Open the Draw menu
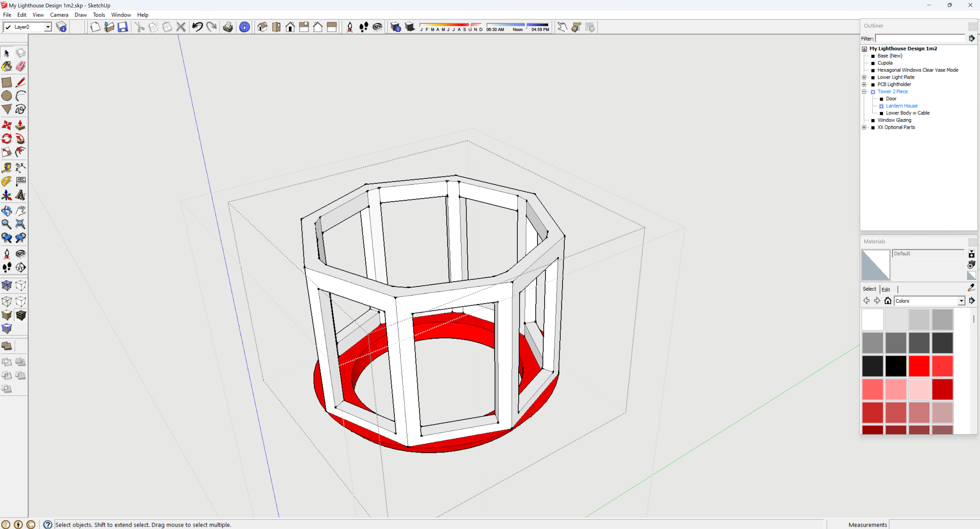The height and width of the screenshot is (529, 980). (x=80, y=15)
